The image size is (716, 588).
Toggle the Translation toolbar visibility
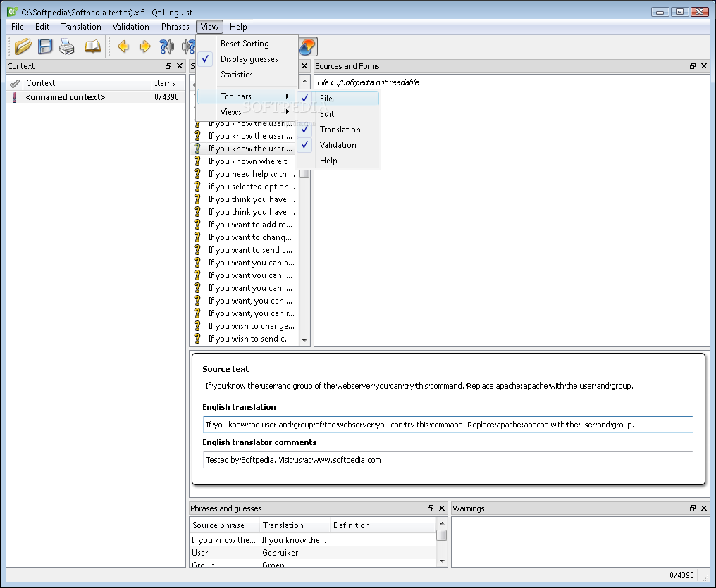[338, 129]
